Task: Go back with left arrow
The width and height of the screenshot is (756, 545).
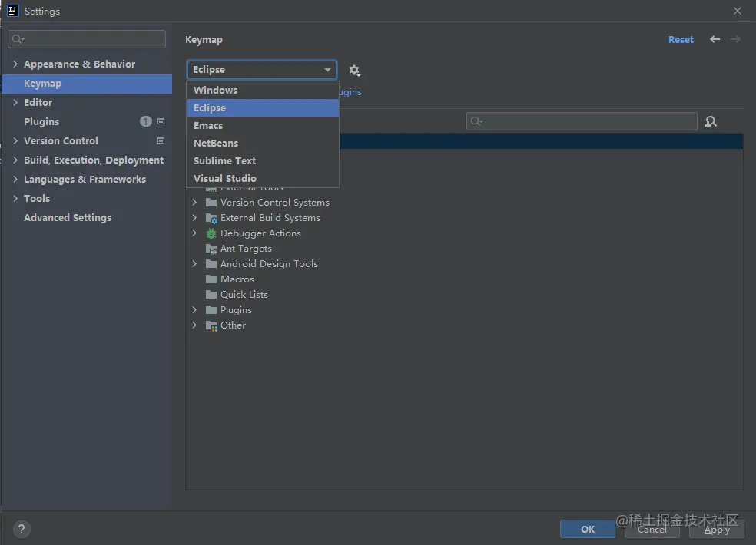Action: (x=715, y=39)
